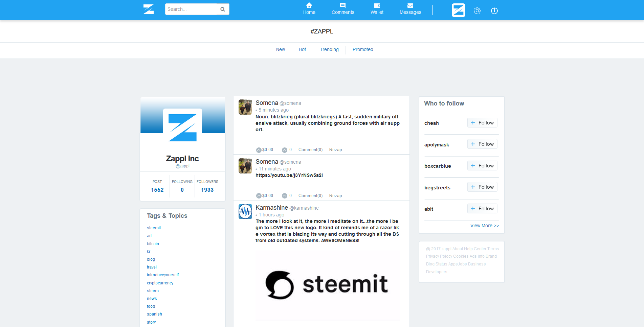Rezap Somena's YouTube post
The image size is (644, 327).
click(335, 196)
